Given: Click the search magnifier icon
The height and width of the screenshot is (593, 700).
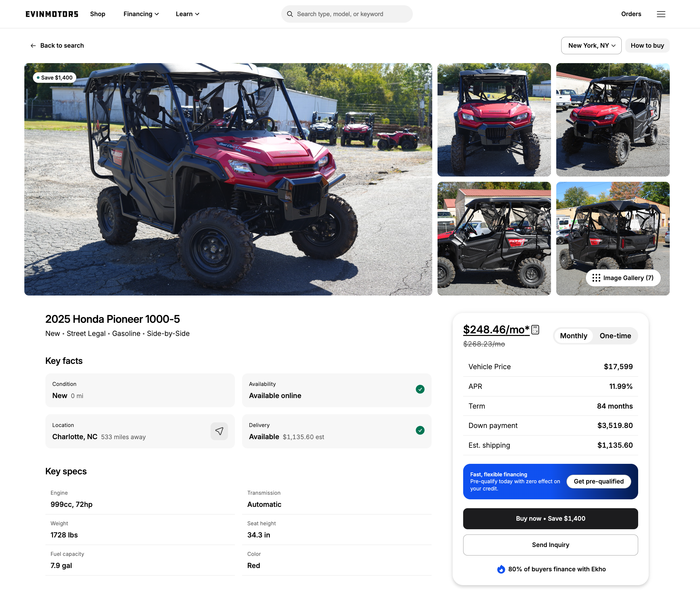Looking at the screenshot, I should tap(289, 14).
